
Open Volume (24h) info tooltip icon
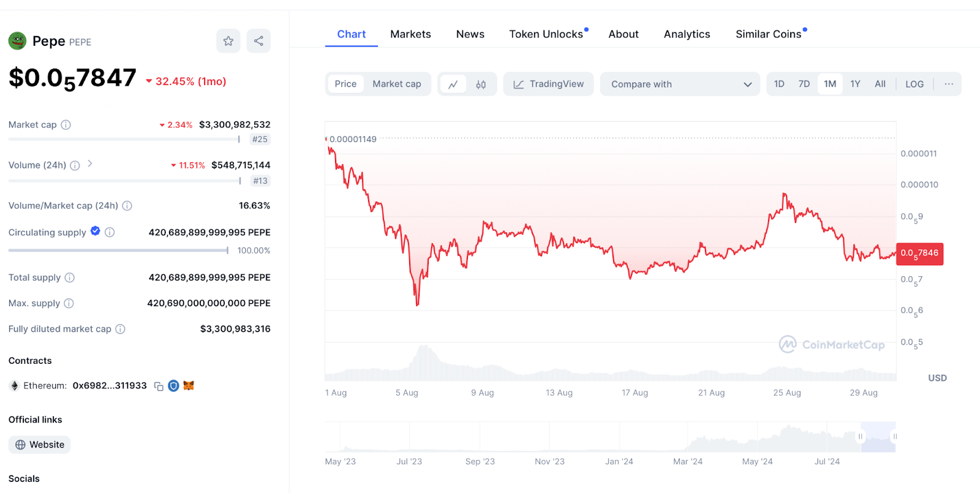click(x=75, y=165)
